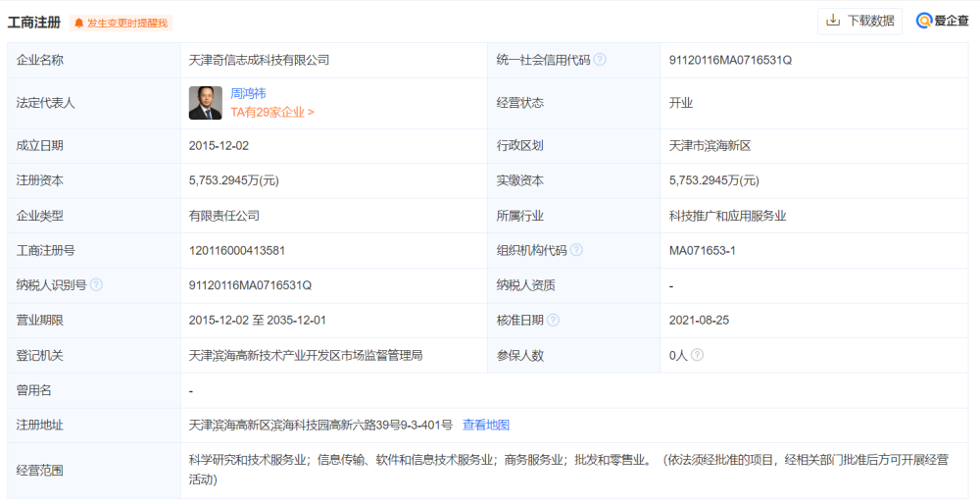
Task: Click the credit code 91120116MA0716531Q value
Action: pyautogui.click(x=730, y=60)
